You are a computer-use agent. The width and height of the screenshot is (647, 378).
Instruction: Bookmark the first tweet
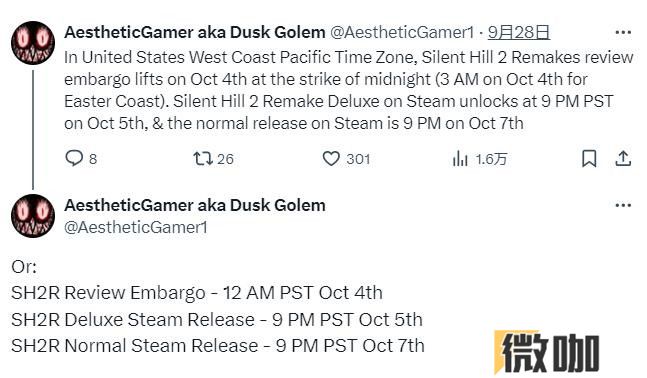589,158
